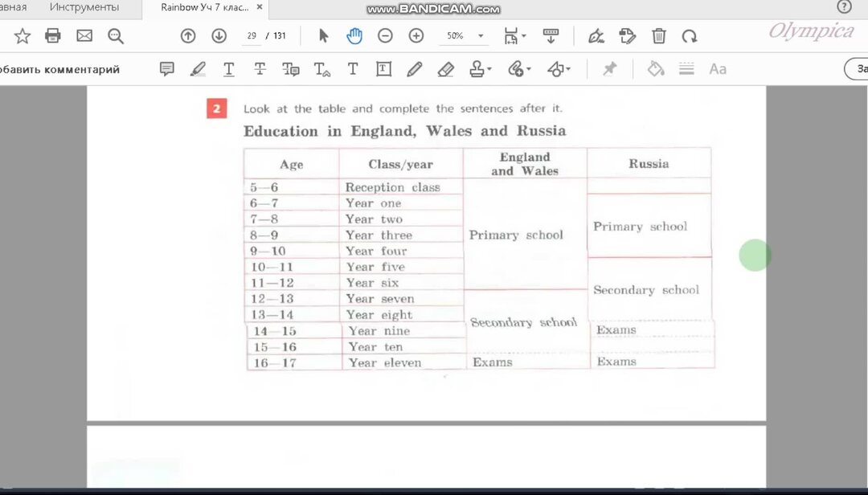Open the attach file dropdown

(519, 69)
